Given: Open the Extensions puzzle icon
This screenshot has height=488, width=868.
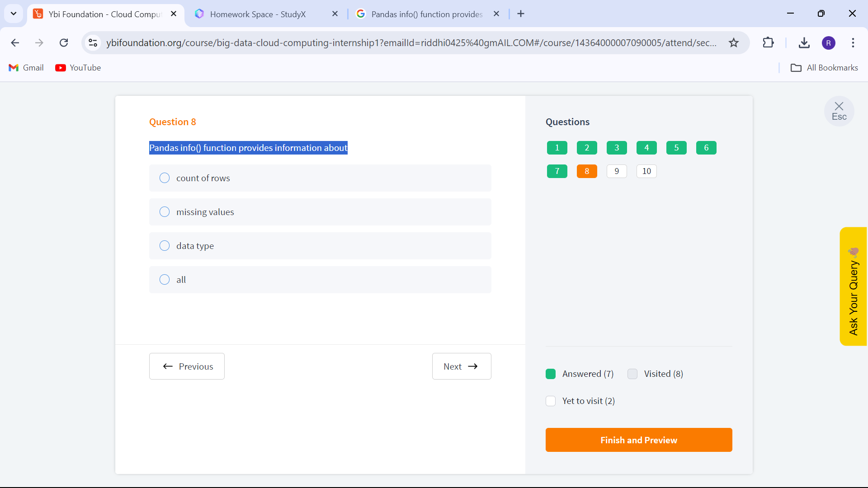Looking at the screenshot, I should coord(768,42).
